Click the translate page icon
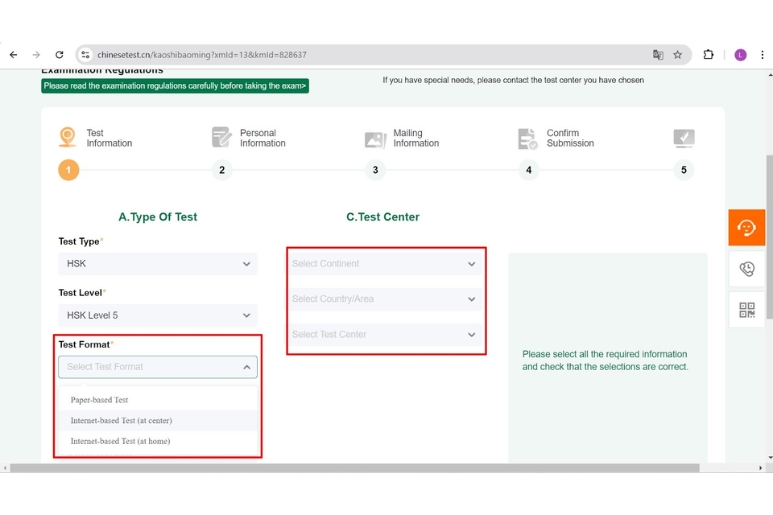 tap(658, 55)
